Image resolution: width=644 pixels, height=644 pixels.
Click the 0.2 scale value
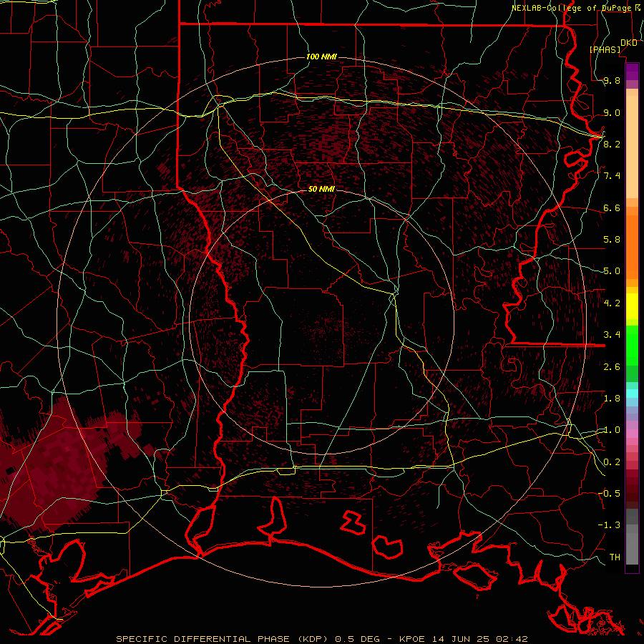pos(612,462)
